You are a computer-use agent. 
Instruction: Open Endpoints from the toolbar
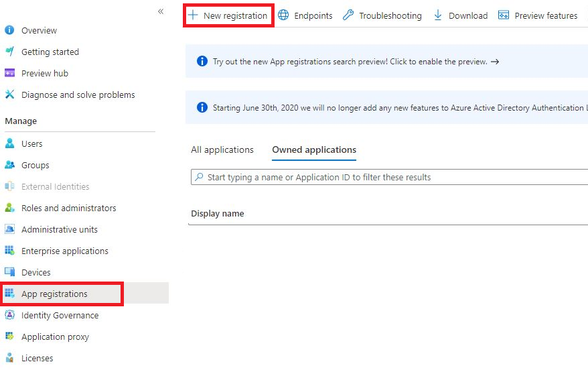tap(313, 16)
